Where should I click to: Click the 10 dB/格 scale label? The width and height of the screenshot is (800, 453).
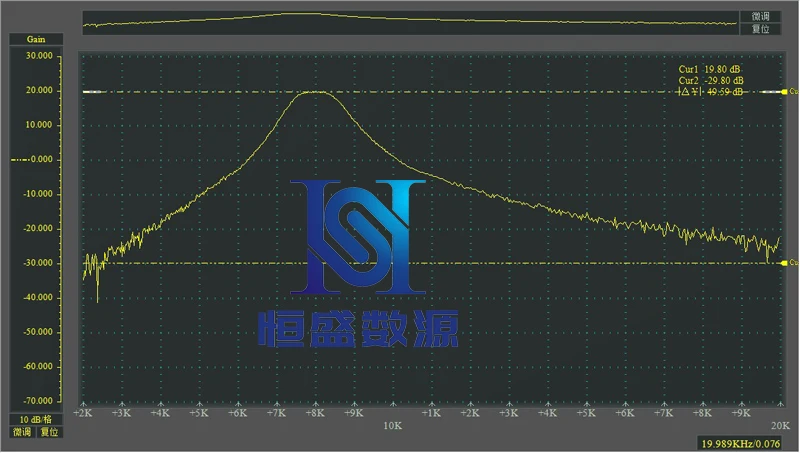click(36, 419)
